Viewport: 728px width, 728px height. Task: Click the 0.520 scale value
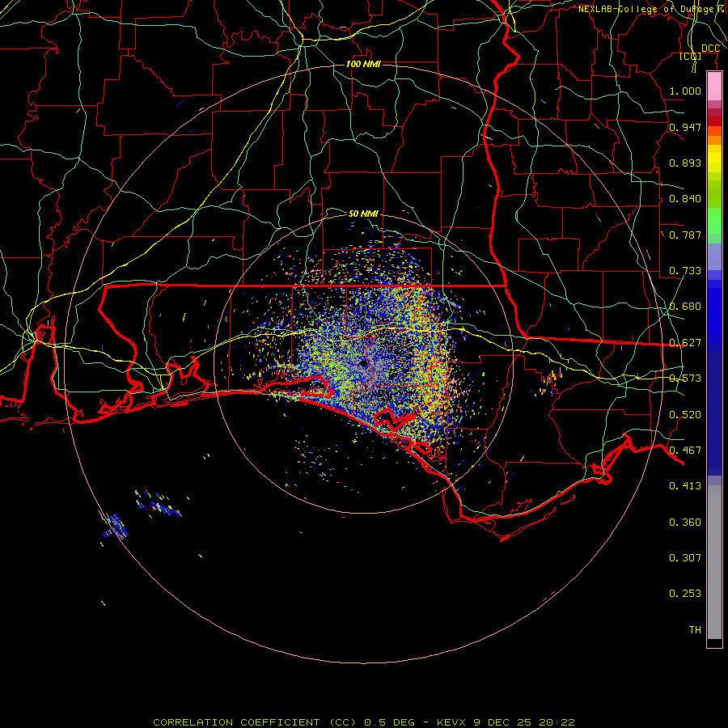(x=685, y=414)
